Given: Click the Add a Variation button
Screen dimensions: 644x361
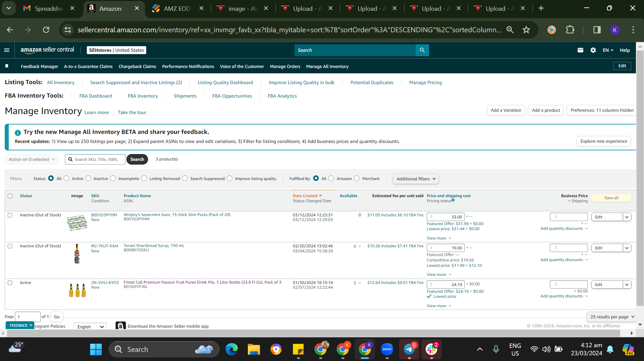Looking at the screenshot, I should (x=506, y=110).
